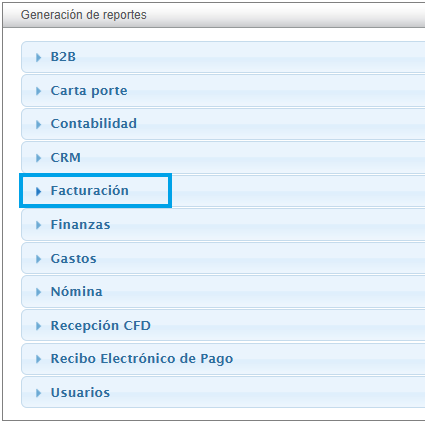
Task: Expand the B2B section arrow
Action: 38,57
